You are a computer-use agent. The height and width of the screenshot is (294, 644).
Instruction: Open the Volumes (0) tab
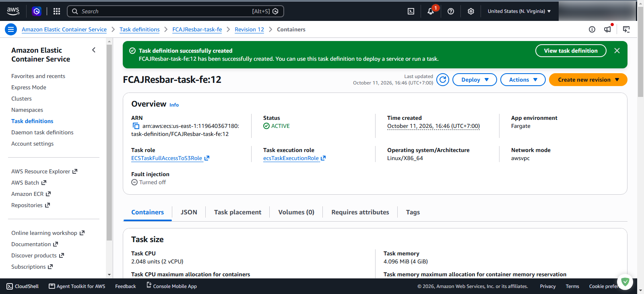(296, 212)
